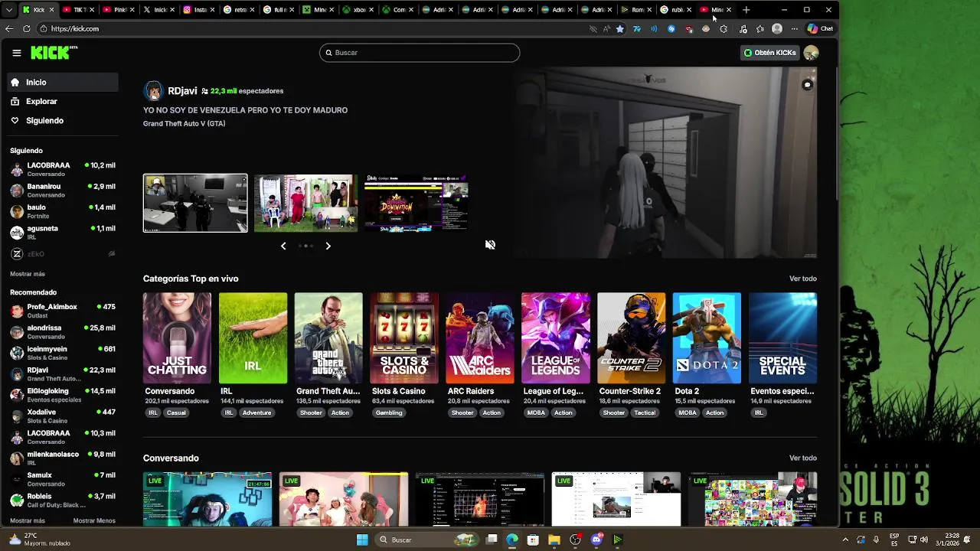This screenshot has width=980, height=551.
Task: Select first carousel thumbnail with police scene
Action: point(195,203)
